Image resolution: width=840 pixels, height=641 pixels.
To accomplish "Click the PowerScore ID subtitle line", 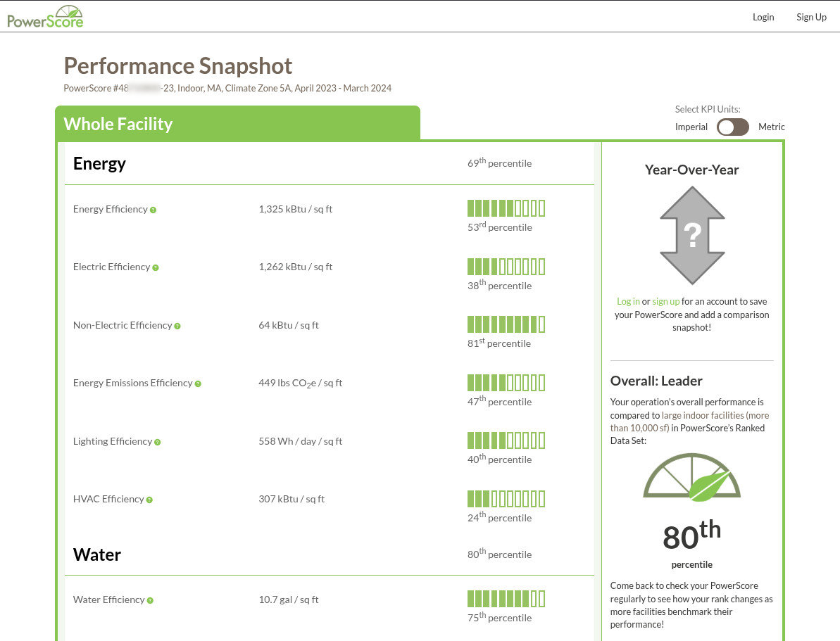I will tap(227, 88).
